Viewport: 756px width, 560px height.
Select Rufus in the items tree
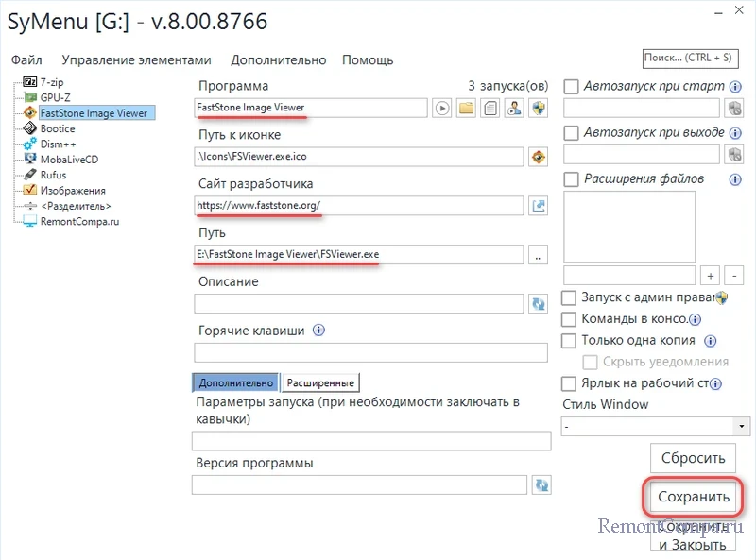coord(53,175)
